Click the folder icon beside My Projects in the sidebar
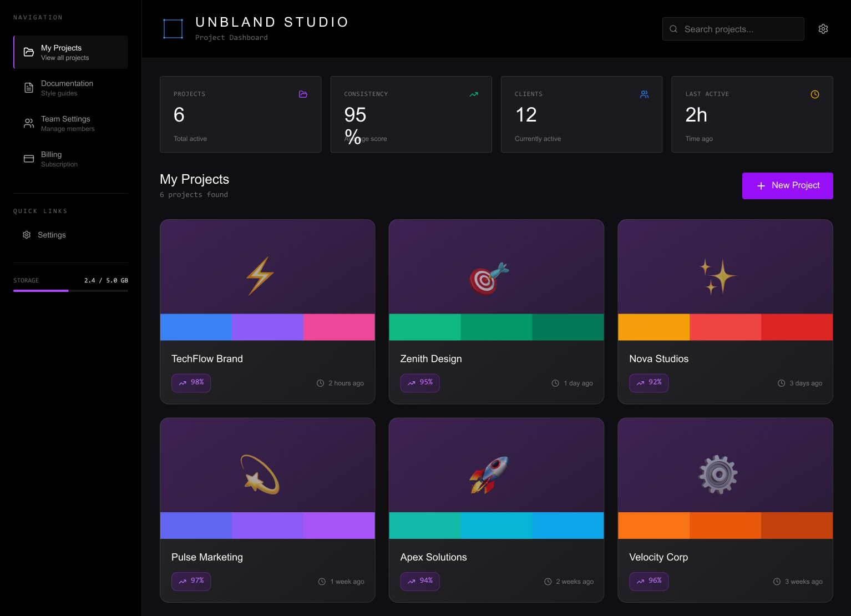The width and height of the screenshot is (851, 616). 29,52
